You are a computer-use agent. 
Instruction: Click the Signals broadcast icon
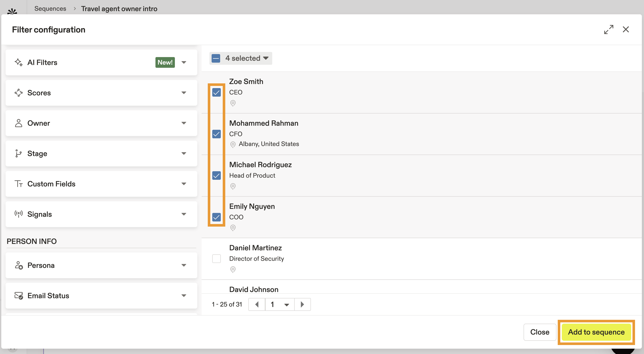click(x=19, y=214)
